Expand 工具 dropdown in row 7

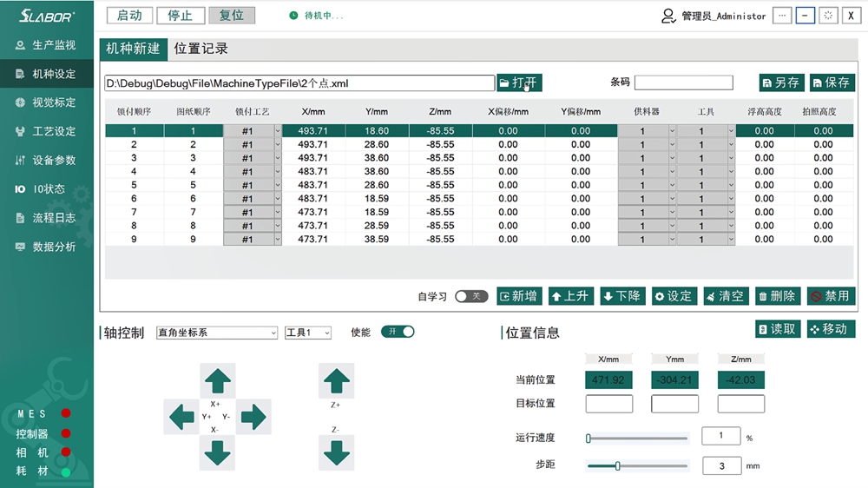point(731,212)
